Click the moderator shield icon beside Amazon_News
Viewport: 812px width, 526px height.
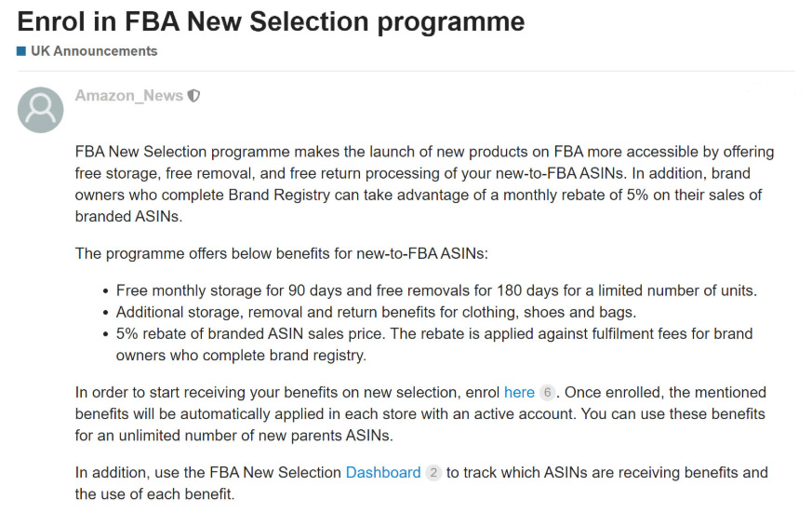[x=193, y=96]
